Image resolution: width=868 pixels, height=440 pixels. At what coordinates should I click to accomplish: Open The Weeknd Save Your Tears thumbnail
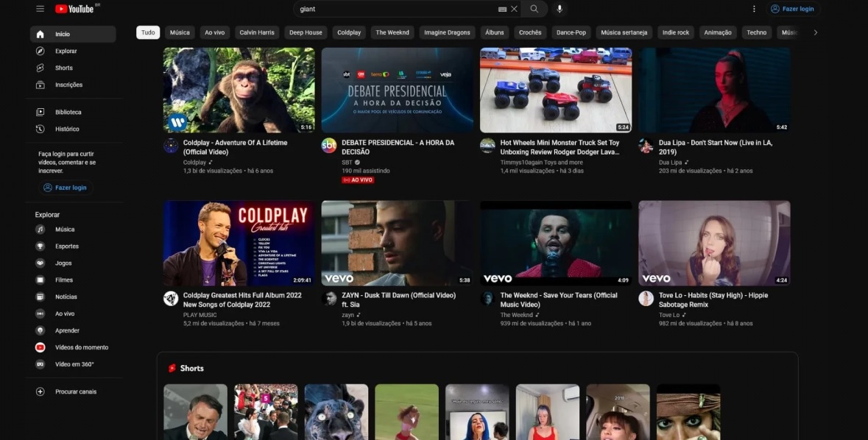point(556,243)
